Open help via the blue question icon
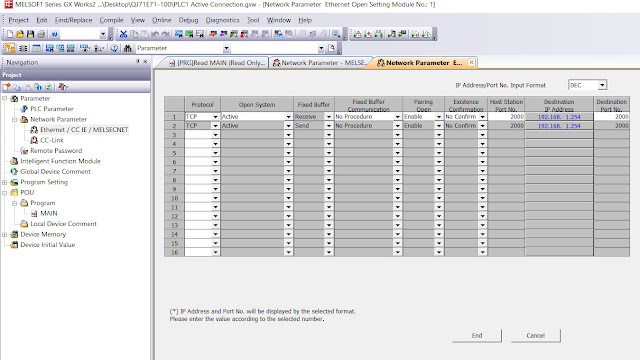The image size is (640, 360). coord(54,34)
